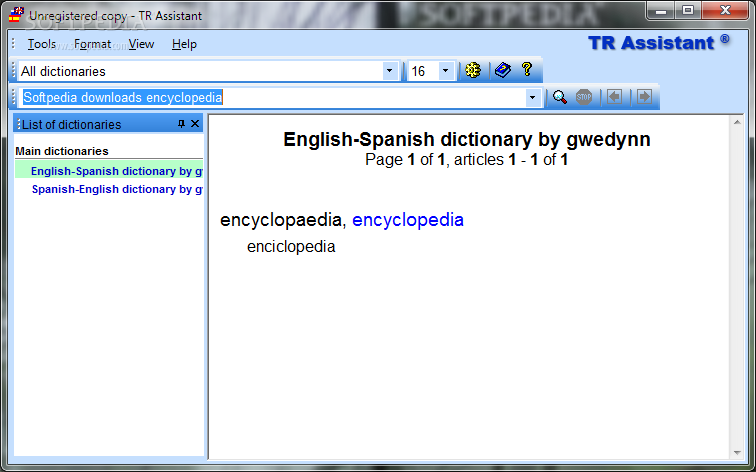The image size is (756, 472).
Task: Start search with the magnifier icon
Action: click(x=559, y=97)
